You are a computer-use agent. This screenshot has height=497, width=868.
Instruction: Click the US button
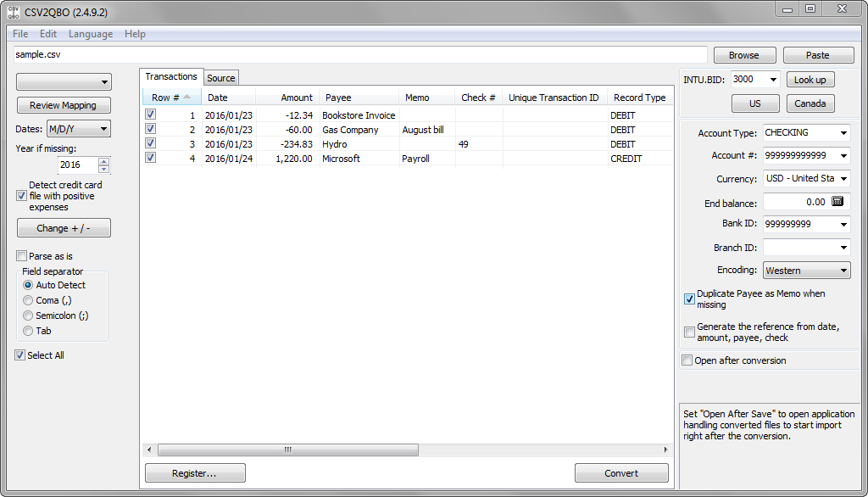point(755,103)
